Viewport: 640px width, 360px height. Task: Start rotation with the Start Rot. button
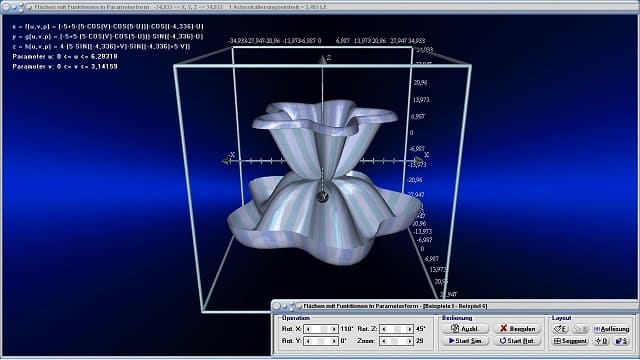point(517,340)
